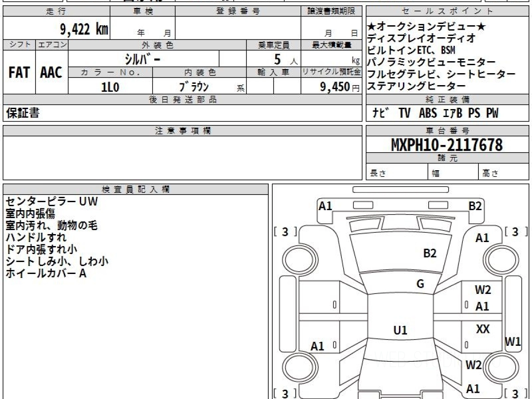Viewport: 532px width, 399px height.
Task: Click the 最大積載量 header
Action: click(332, 45)
